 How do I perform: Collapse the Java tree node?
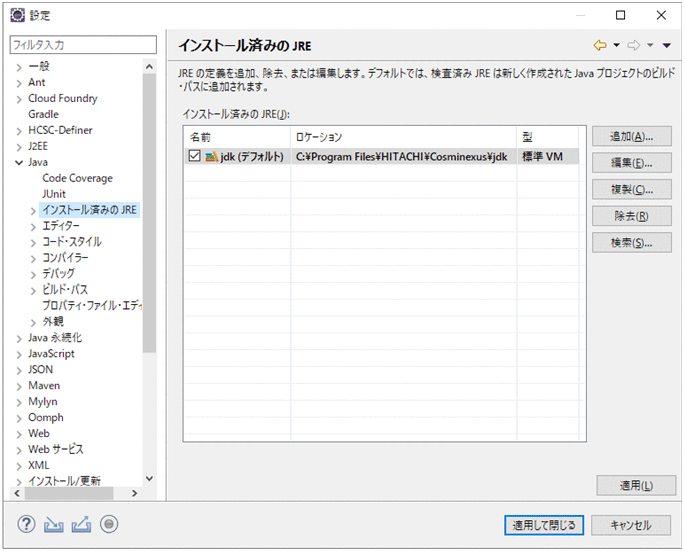[x=19, y=163]
